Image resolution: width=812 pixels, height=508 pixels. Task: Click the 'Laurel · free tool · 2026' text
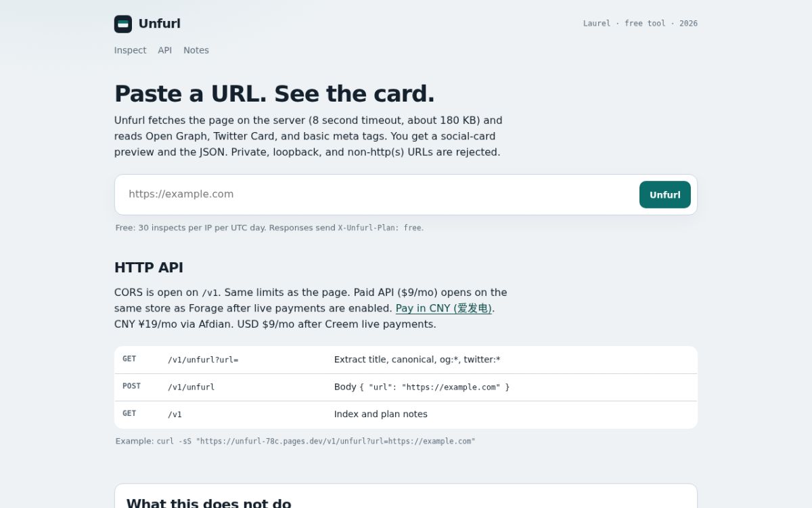pos(640,23)
